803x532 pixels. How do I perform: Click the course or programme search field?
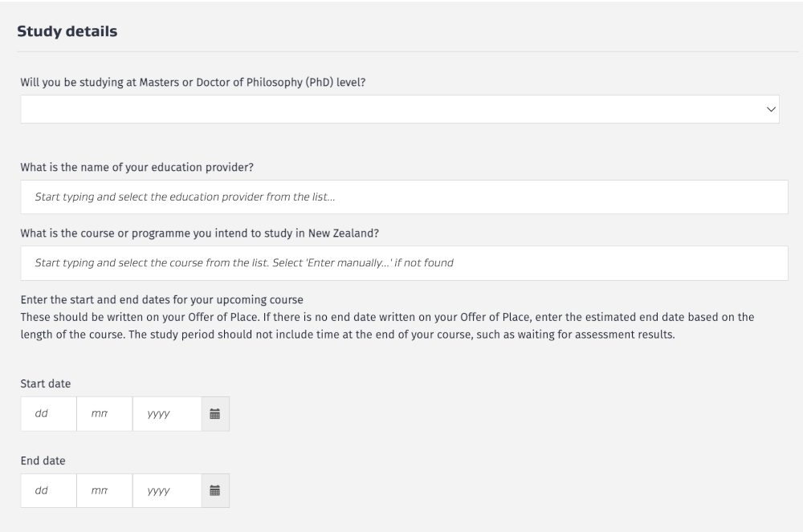(404, 263)
